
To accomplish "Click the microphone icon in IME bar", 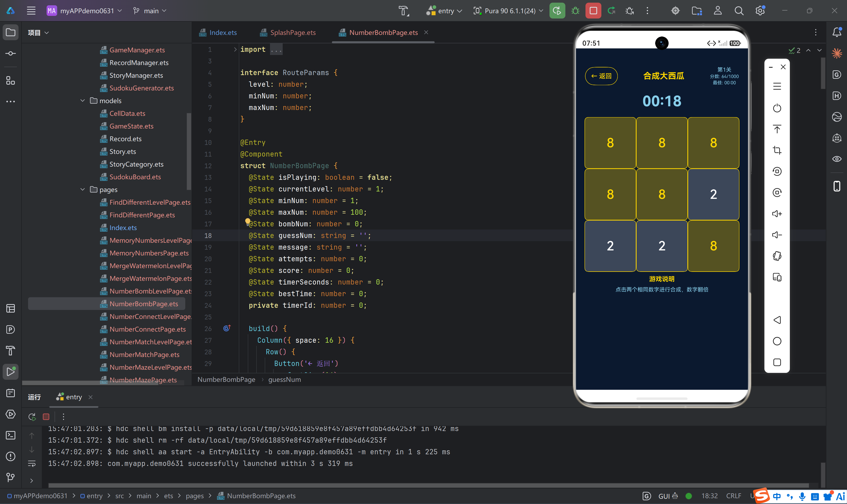I will click(x=803, y=496).
